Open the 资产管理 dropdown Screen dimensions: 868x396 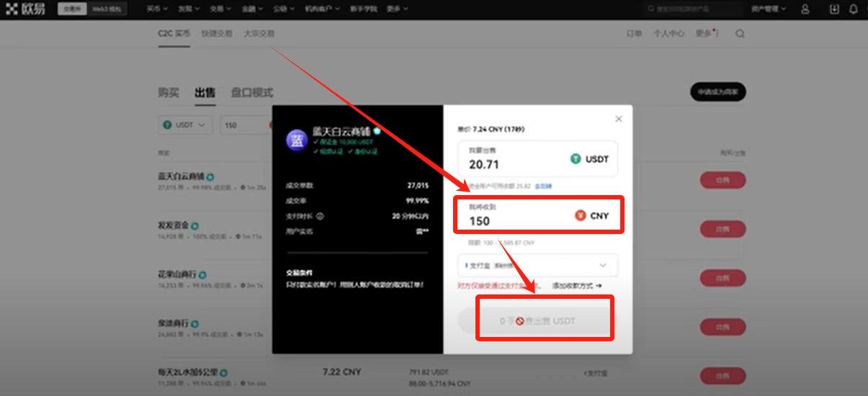[769, 9]
